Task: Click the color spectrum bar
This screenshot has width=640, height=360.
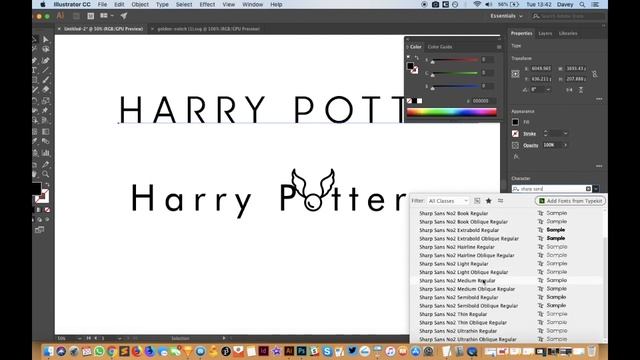Action: click(x=451, y=112)
